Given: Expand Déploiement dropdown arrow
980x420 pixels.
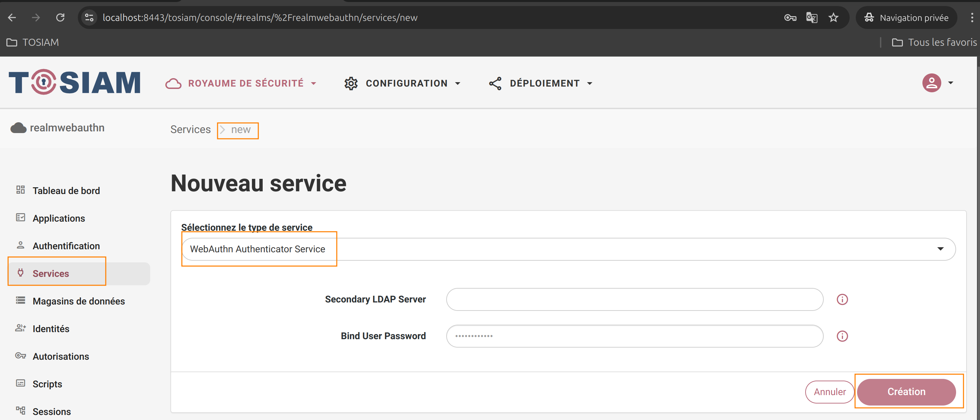Looking at the screenshot, I should coord(590,83).
